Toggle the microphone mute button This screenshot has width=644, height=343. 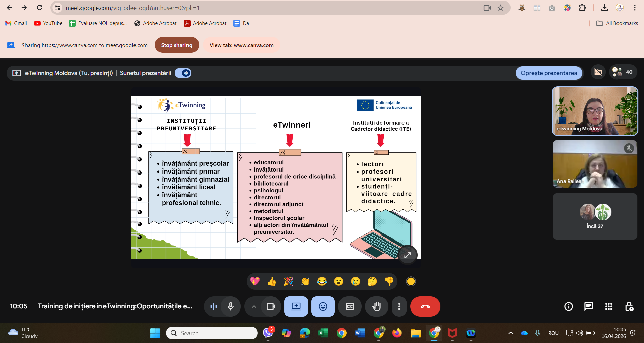tap(231, 306)
